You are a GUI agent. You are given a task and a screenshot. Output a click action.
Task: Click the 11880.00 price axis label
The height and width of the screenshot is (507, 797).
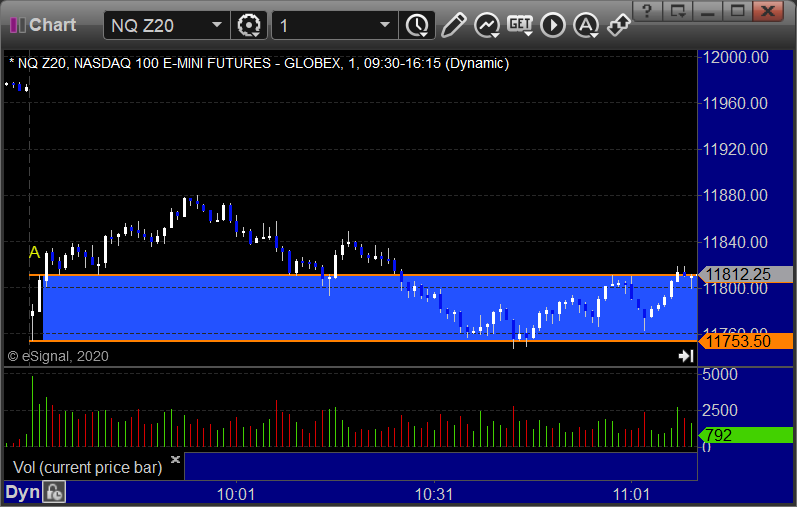tap(735, 195)
